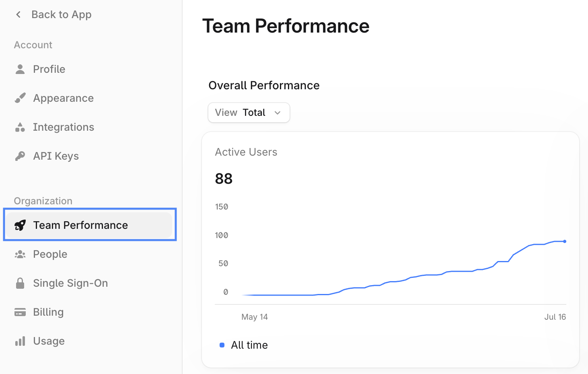This screenshot has width=588, height=374.
Task: Click the View dropdown chevron arrow
Action: pyautogui.click(x=278, y=113)
